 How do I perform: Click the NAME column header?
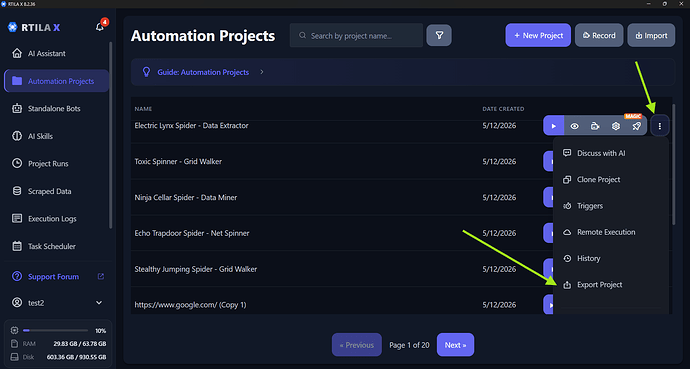click(x=143, y=109)
